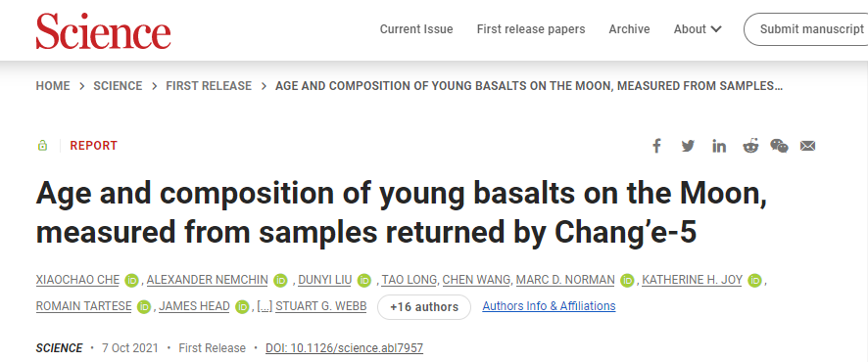
Task: Share article via LinkedIn icon
Action: 719,146
